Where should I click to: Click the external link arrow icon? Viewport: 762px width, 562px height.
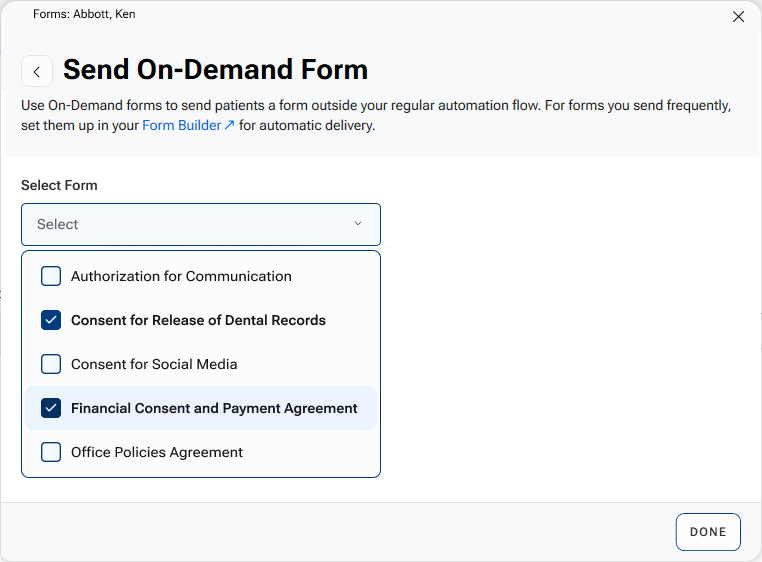[230, 126]
